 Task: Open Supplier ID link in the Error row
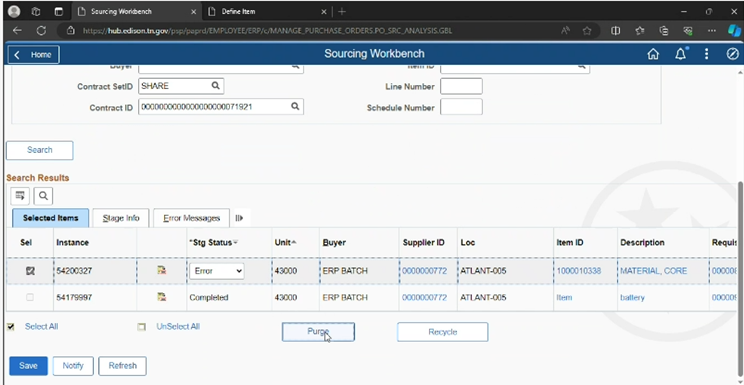[424, 271]
